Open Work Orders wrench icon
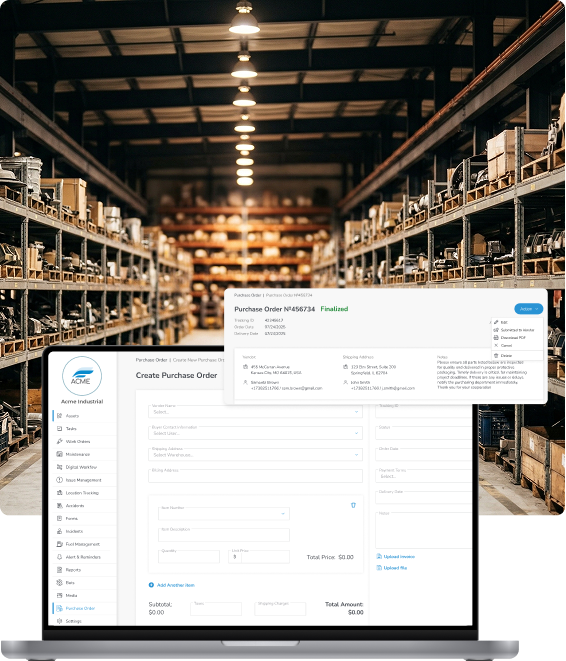566x661 pixels. coord(59,441)
